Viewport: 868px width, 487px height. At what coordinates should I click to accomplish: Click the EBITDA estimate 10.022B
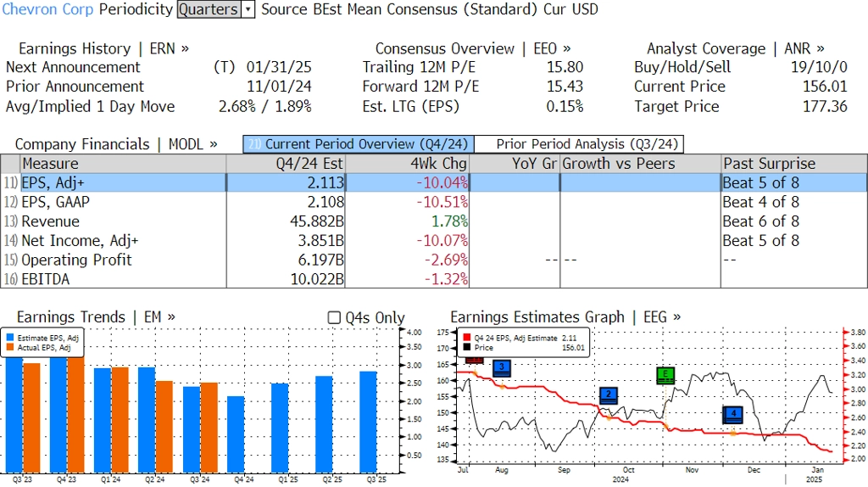[x=317, y=279]
